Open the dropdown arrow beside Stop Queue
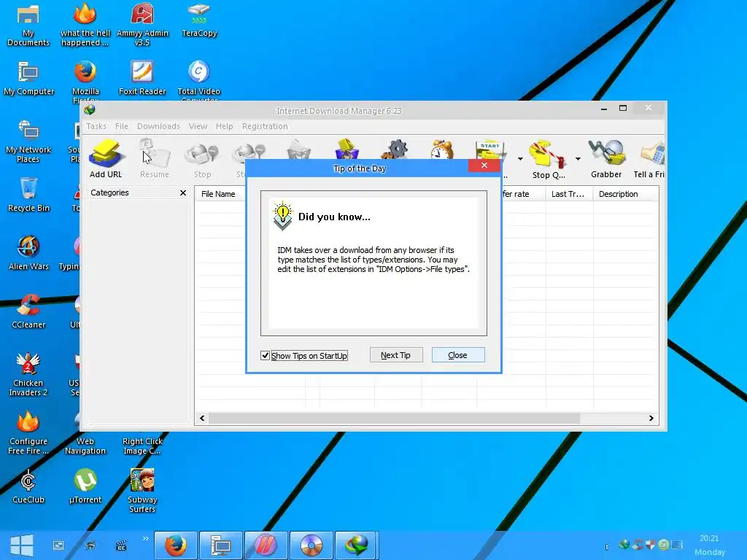This screenshot has width=747, height=560. (x=578, y=159)
